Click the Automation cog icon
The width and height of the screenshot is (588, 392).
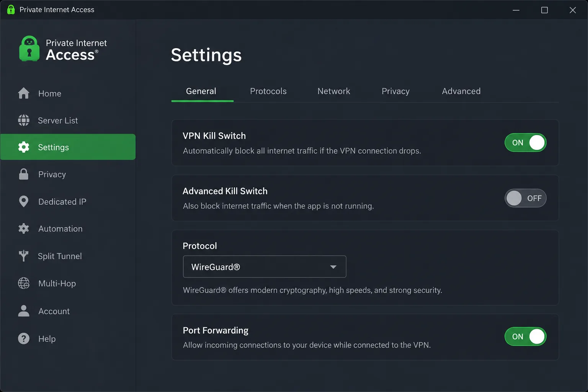click(x=24, y=229)
